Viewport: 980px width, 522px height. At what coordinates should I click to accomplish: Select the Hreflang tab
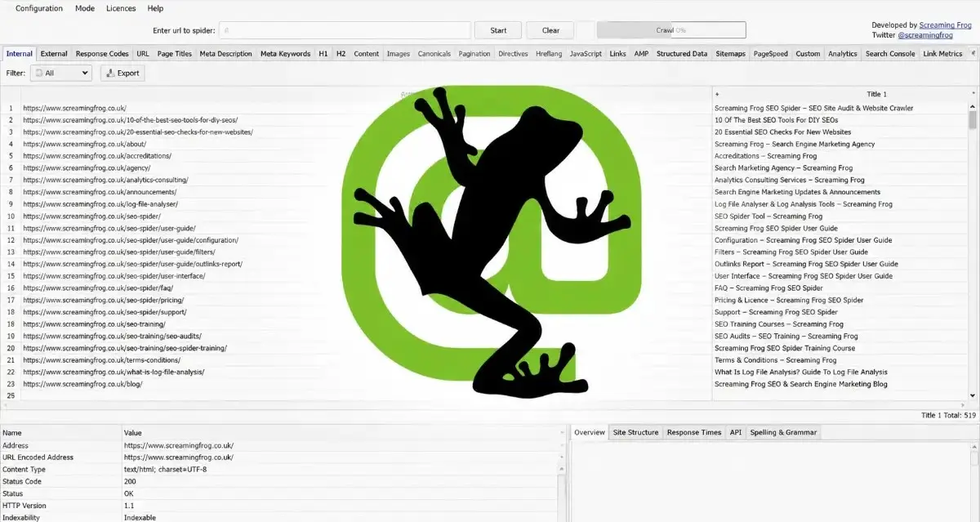(550, 54)
